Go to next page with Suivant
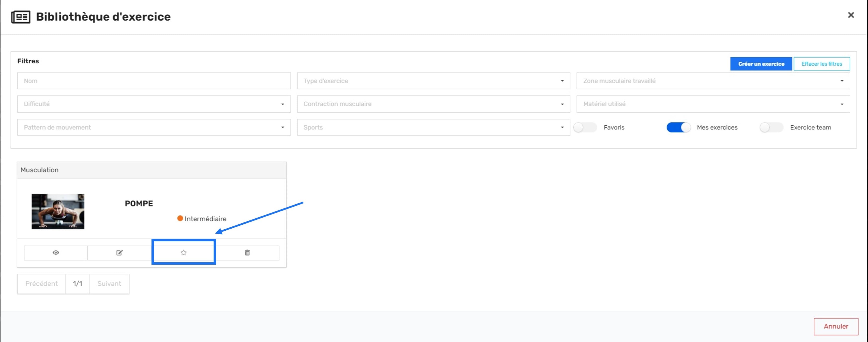 (x=109, y=284)
